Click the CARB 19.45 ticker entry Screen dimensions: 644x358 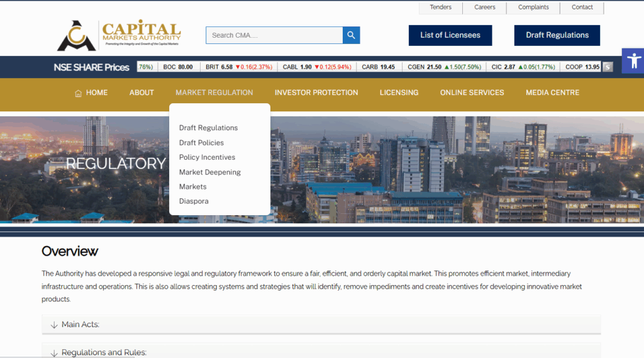click(x=378, y=67)
